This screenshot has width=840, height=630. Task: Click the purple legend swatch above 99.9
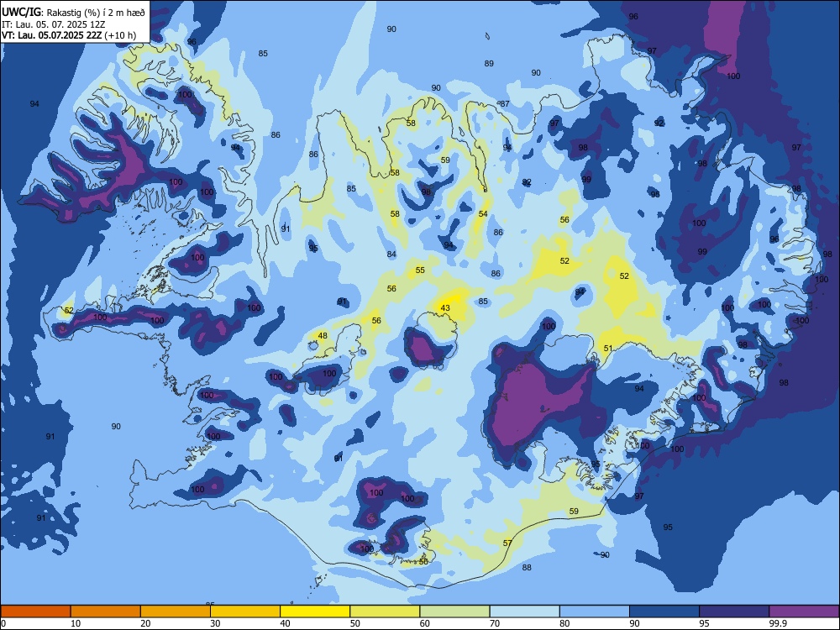point(804,612)
